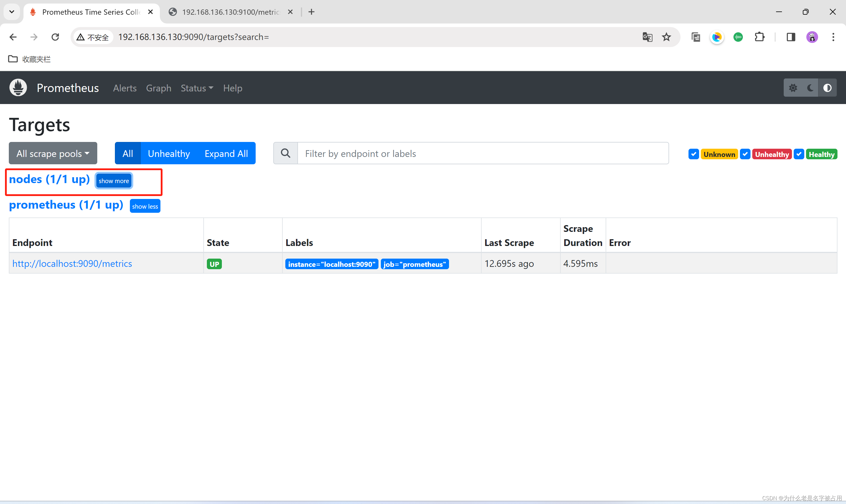
Task: Switch to light theme sun icon
Action: click(793, 88)
